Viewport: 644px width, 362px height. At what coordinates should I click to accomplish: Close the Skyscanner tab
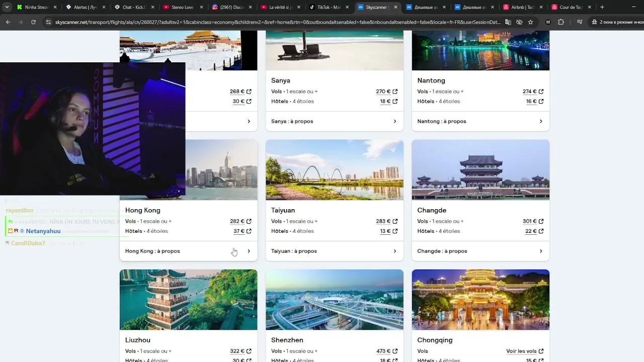(395, 7)
